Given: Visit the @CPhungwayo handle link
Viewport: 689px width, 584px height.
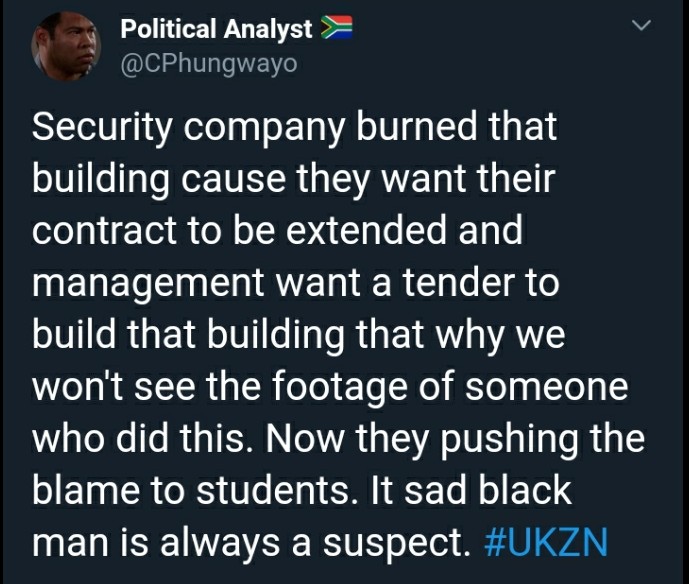Looking at the screenshot, I should click(x=209, y=64).
